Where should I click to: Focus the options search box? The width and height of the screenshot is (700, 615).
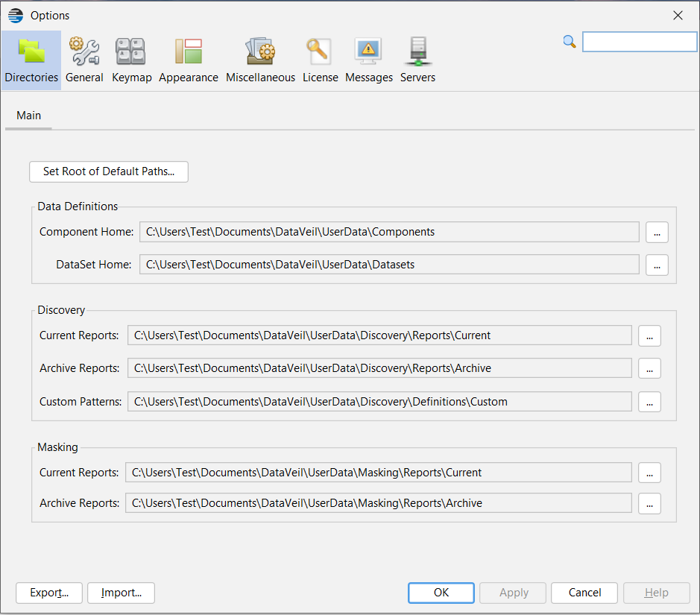[x=640, y=42]
